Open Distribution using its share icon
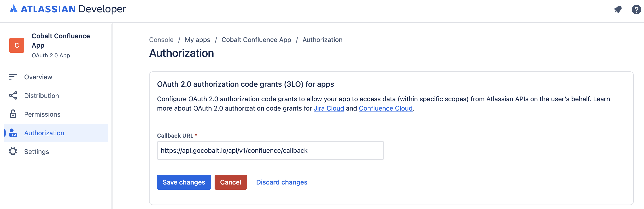644x209 pixels. (x=13, y=95)
